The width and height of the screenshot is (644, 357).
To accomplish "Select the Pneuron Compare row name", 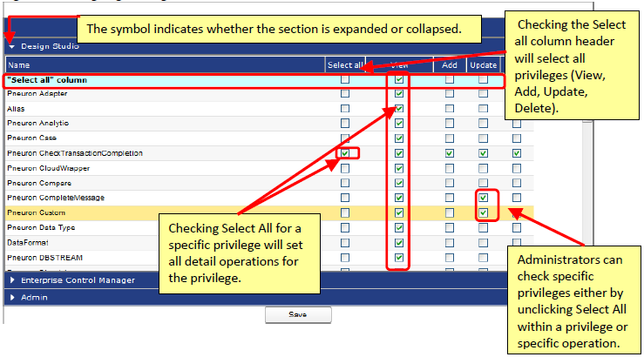I will [x=39, y=183].
